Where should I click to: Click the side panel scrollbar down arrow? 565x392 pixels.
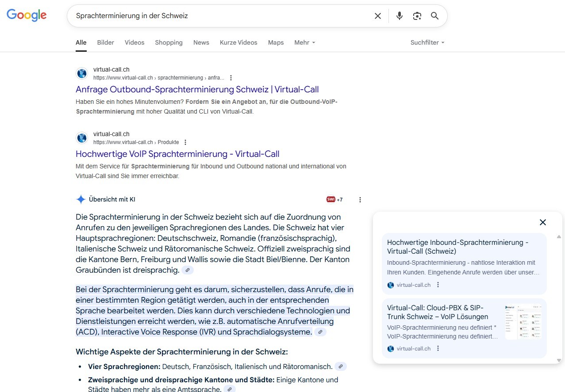[x=559, y=360]
